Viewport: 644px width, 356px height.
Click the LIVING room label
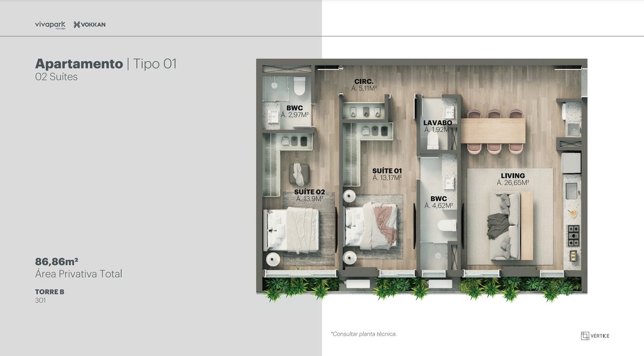click(513, 176)
